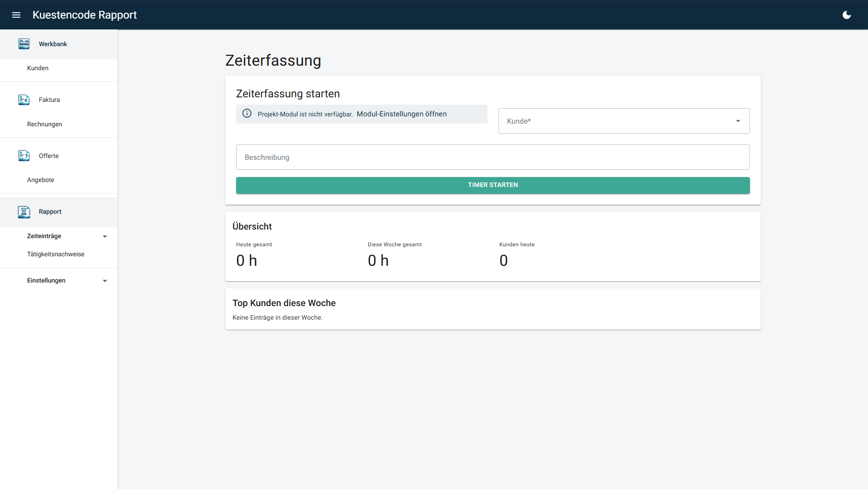Click the Kuestencode Rapport title
Screen dimensions: 868x489
click(x=85, y=15)
